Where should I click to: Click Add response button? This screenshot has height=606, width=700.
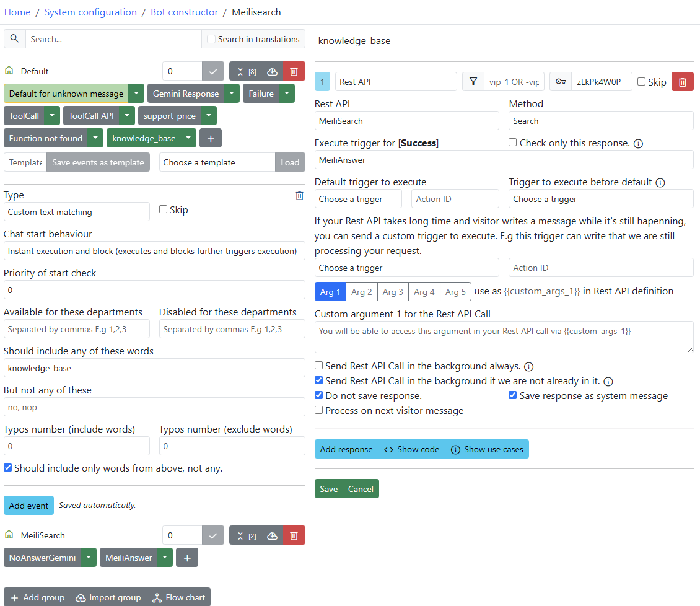pyautogui.click(x=346, y=450)
